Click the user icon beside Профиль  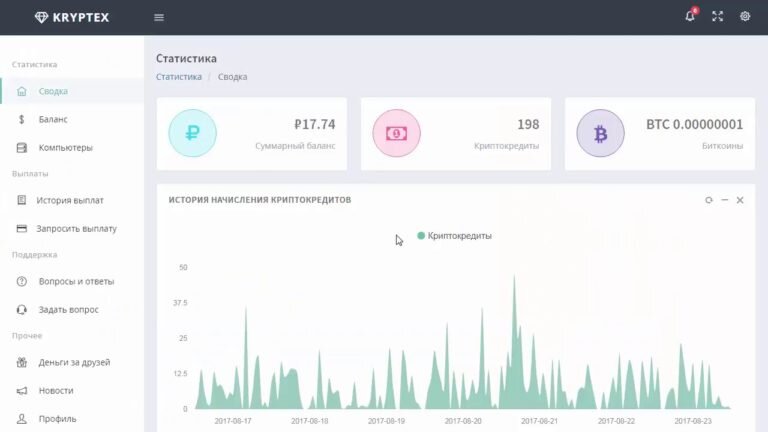pyautogui.click(x=22, y=419)
